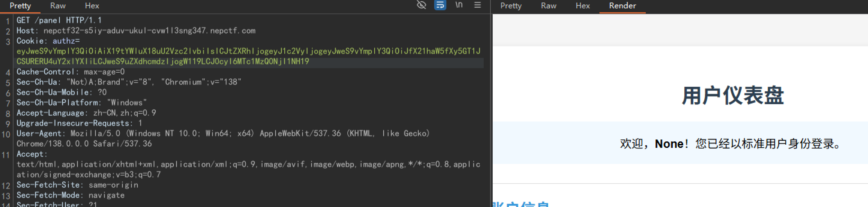
Task: Select the response Pretty tab
Action: [x=511, y=6]
